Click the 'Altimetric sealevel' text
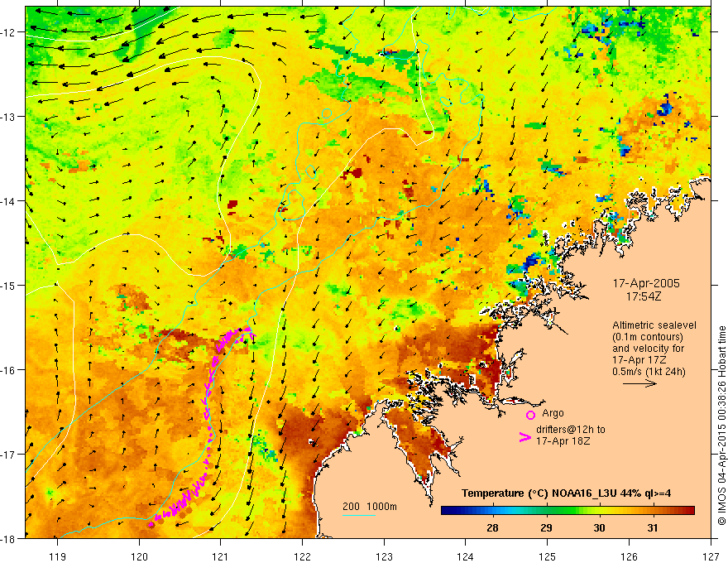 654,325
